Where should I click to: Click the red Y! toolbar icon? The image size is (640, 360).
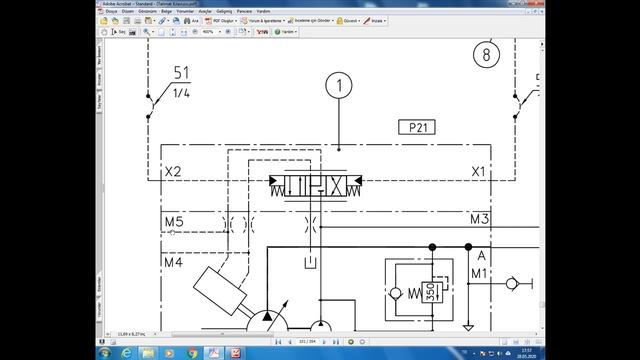point(262,32)
